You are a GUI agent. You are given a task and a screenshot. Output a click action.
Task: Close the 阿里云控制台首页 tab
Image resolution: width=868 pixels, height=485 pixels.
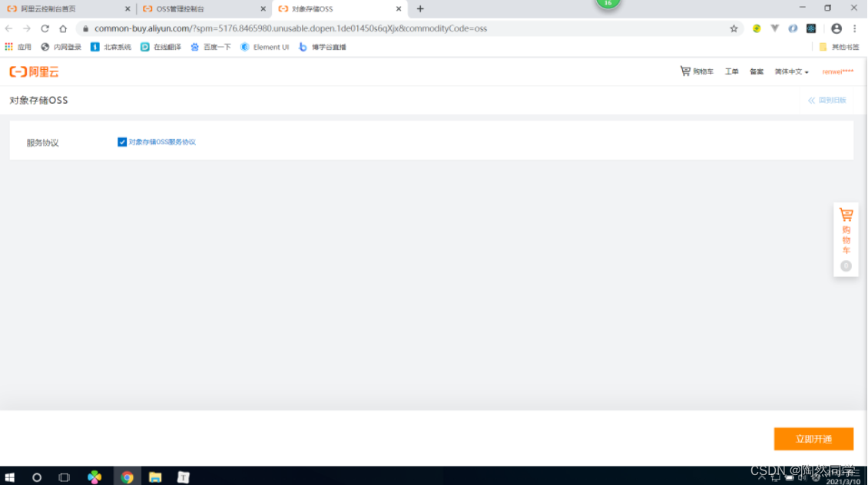click(128, 9)
